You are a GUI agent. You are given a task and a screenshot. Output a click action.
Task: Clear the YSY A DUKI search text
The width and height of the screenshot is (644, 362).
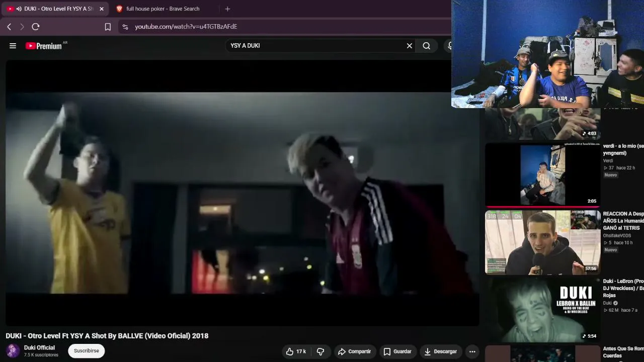(x=410, y=46)
